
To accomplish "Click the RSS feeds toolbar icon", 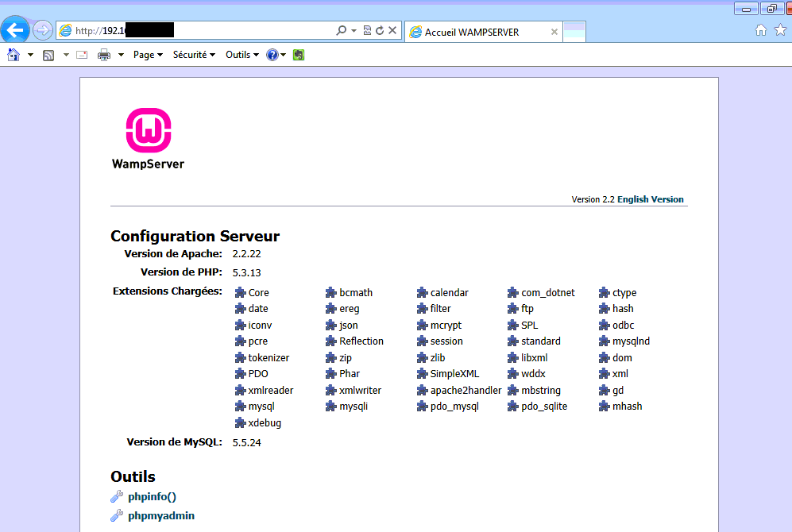I will (x=48, y=55).
